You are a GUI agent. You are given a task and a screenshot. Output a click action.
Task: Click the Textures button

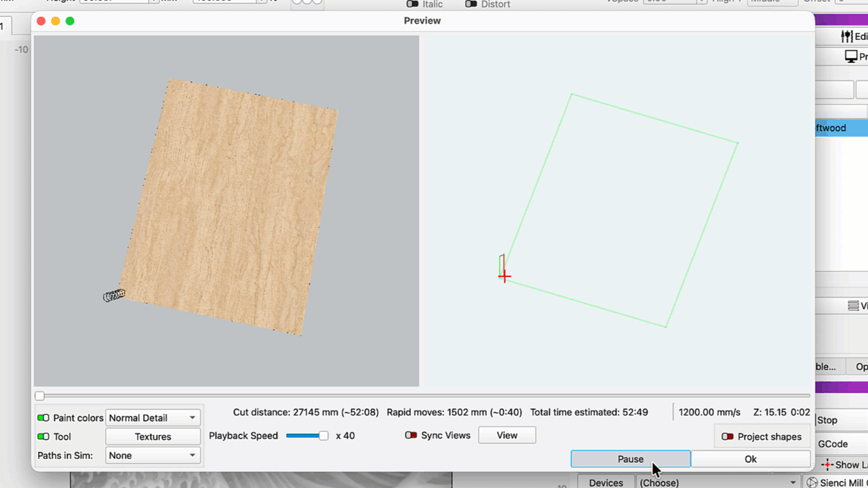click(153, 436)
